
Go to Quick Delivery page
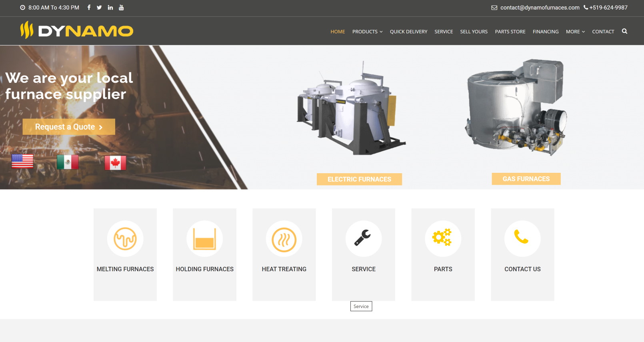(408, 32)
